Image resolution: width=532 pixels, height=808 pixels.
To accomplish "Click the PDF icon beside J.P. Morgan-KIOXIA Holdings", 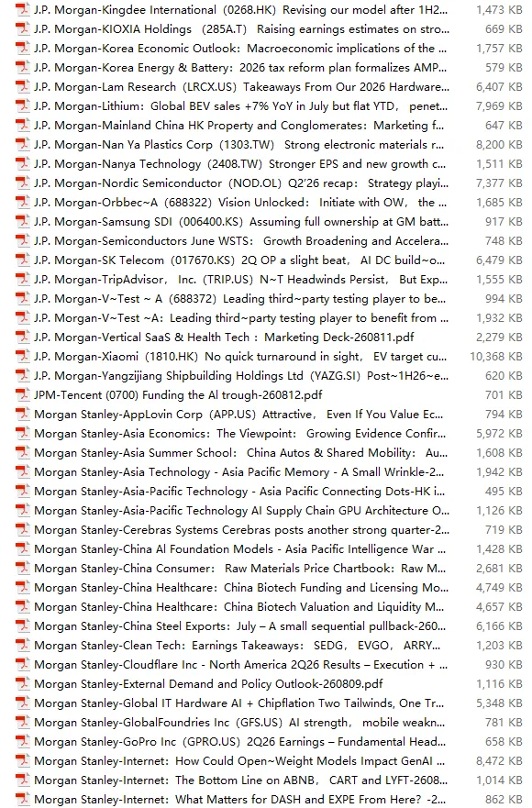I will point(23,29).
